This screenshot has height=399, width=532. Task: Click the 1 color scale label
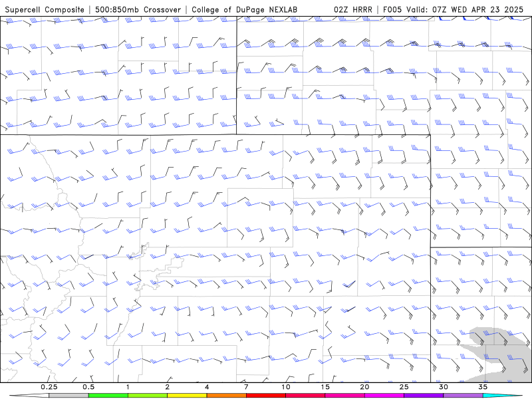(128, 387)
